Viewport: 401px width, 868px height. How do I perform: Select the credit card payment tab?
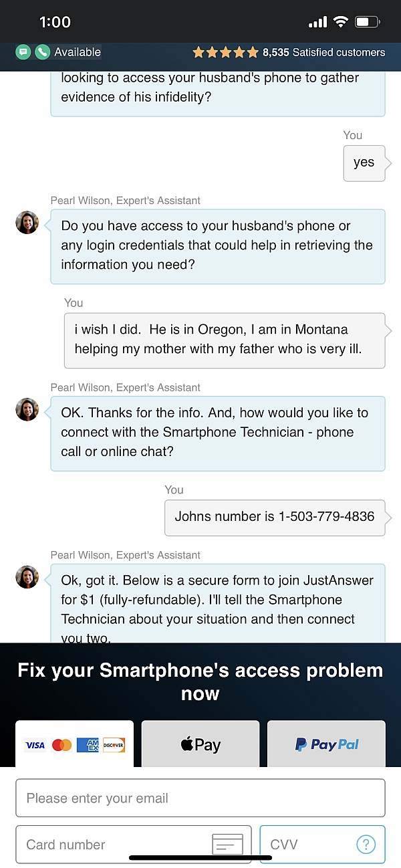[x=74, y=744]
